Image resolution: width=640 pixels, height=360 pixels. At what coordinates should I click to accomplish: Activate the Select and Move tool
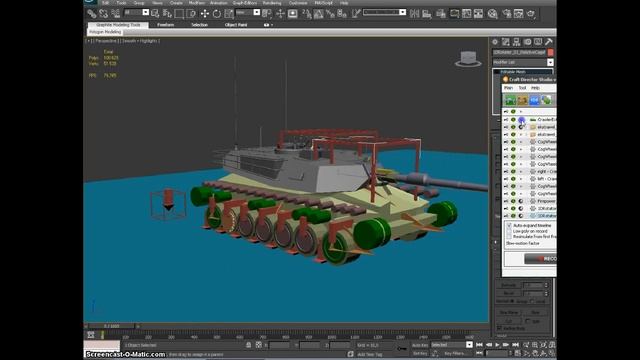[204, 14]
